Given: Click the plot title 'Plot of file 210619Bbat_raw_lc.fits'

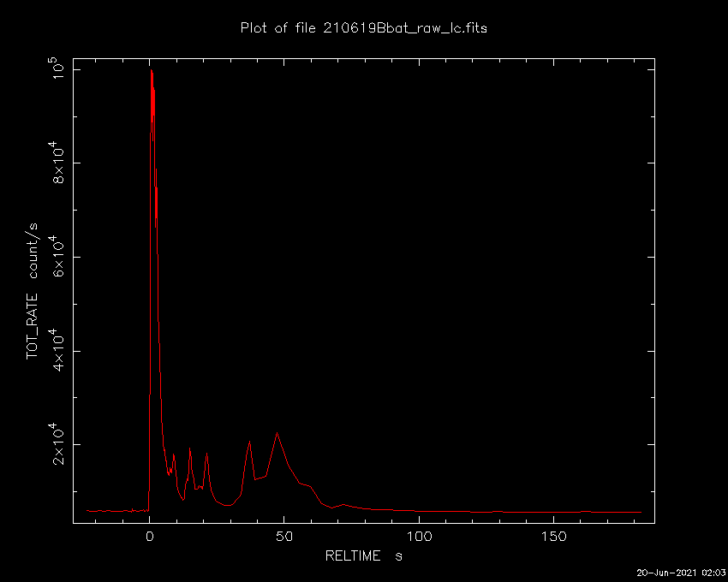Looking at the screenshot, I should tap(363, 28).
